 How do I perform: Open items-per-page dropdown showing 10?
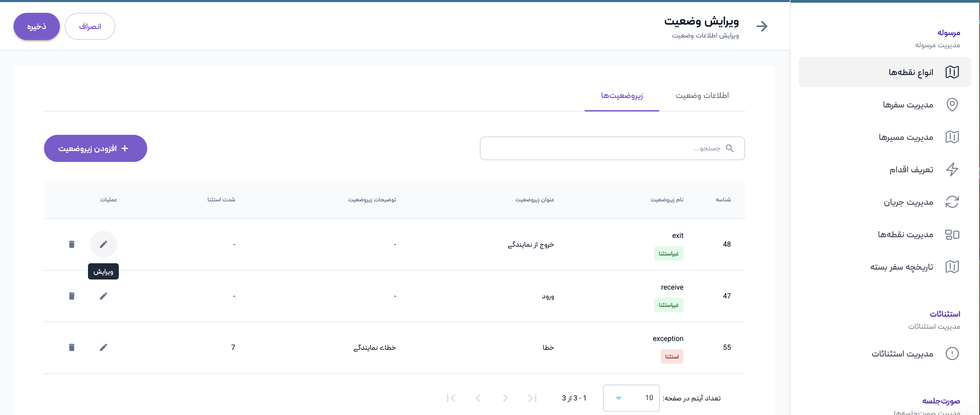(631, 398)
